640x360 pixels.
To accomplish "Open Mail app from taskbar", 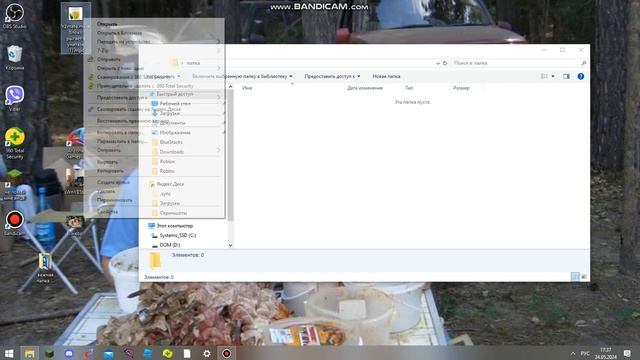I will point(109,353).
